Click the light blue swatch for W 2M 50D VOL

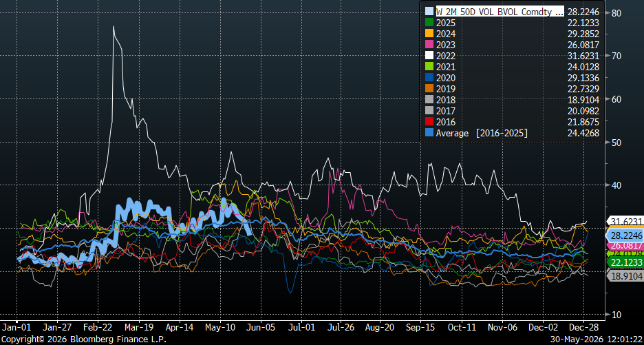pyautogui.click(x=429, y=12)
